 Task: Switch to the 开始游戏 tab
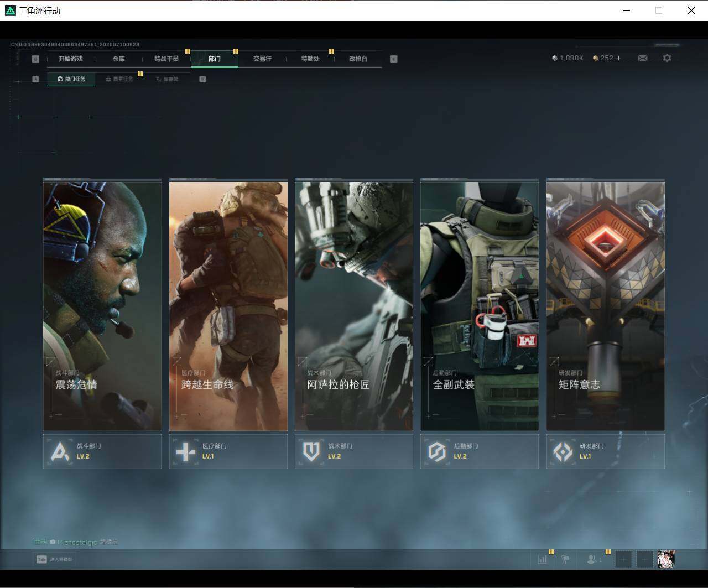[x=71, y=59]
